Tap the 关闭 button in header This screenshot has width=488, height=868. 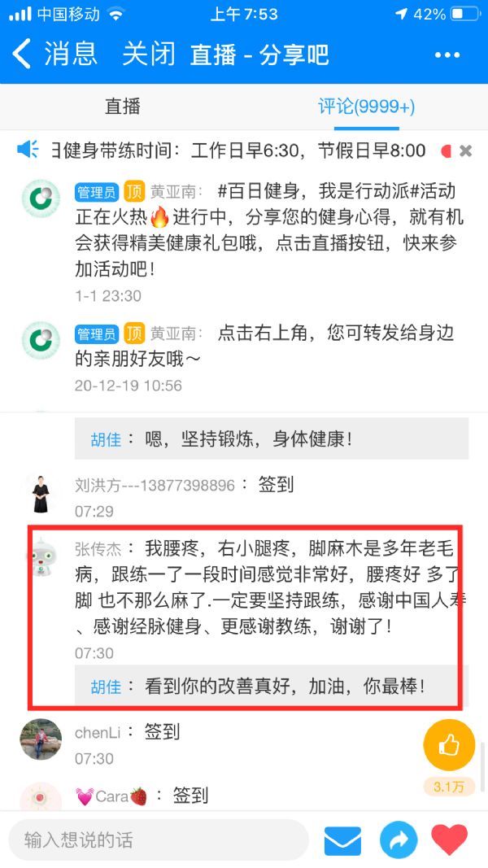pyautogui.click(x=149, y=55)
